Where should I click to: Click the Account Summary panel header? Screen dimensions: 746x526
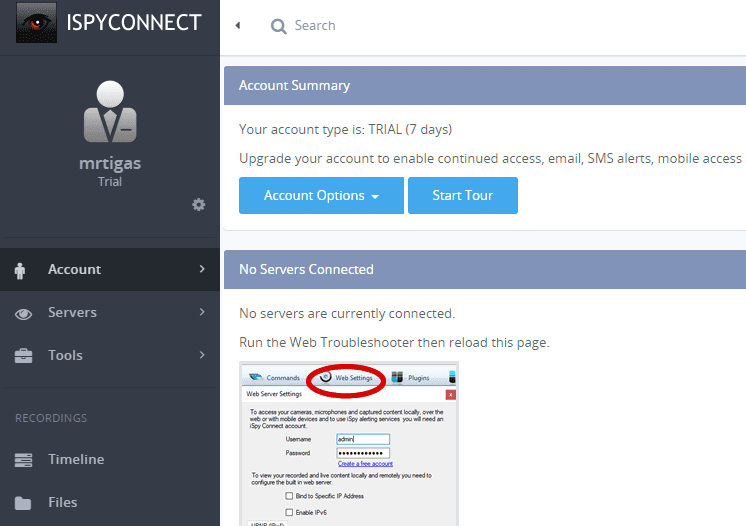[x=485, y=86]
